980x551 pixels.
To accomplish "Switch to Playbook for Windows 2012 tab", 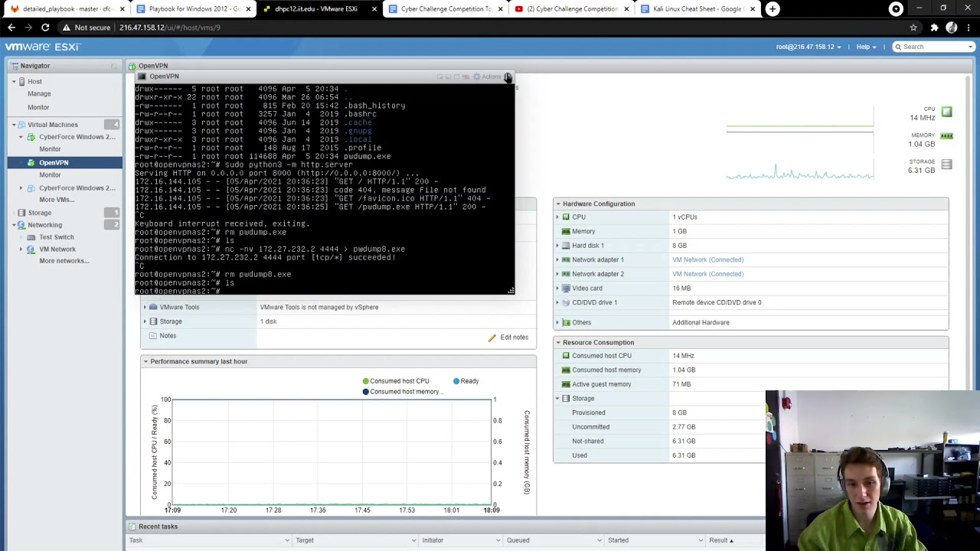I will click(x=193, y=9).
